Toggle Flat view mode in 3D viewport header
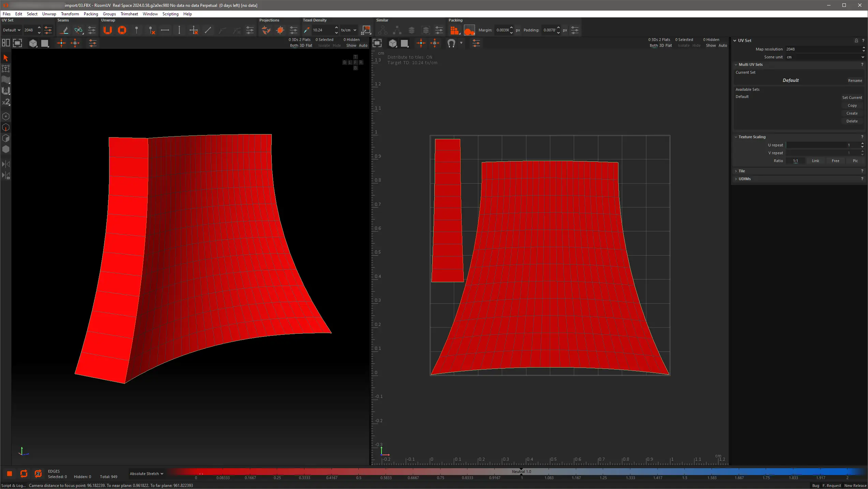868x489 pixels. [x=309, y=45]
